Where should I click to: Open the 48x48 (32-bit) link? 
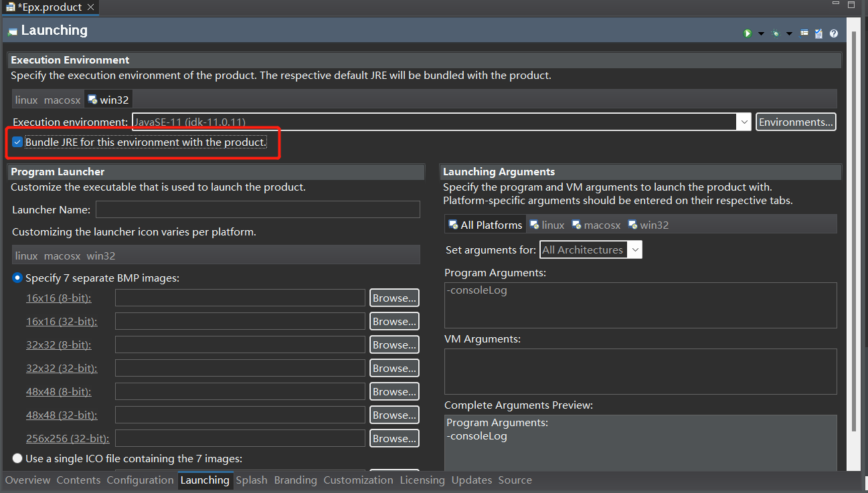(62, 415)
